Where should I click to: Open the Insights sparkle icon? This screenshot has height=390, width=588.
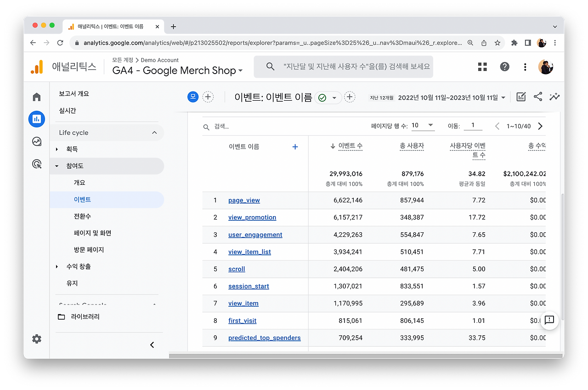pyautogui.click(x=554, y=97)
